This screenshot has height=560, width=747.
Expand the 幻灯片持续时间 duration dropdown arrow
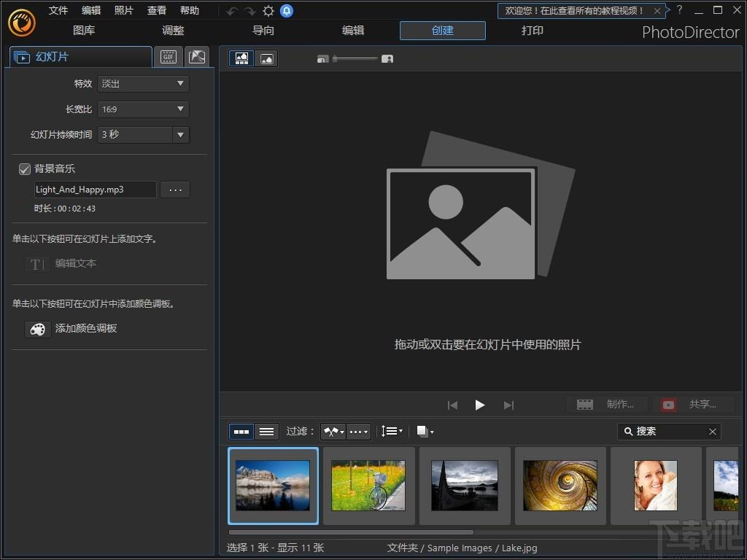coord(181,135)
